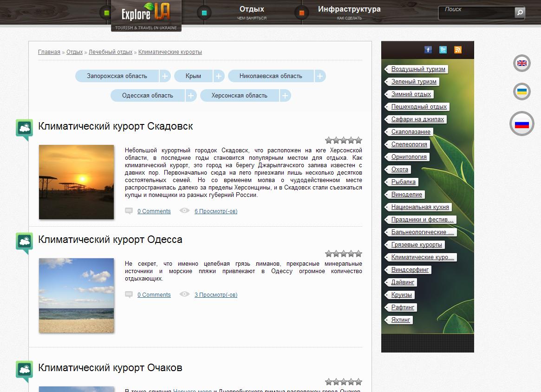Open Виндсерфинг sidebar link

click(410, 269)
